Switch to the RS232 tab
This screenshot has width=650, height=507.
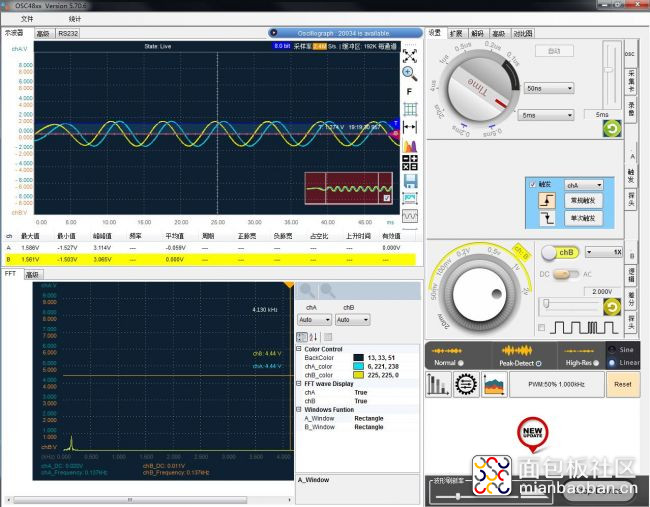68,34
